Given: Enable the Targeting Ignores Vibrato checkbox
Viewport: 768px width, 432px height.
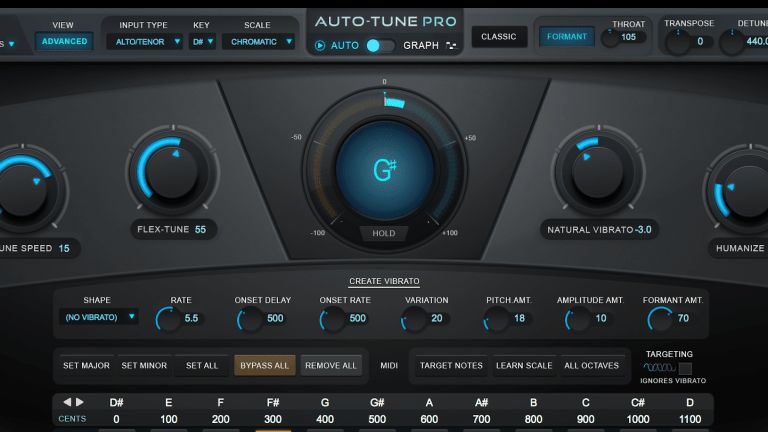Looking at the screenshot, I should click(x=685, y=368).
